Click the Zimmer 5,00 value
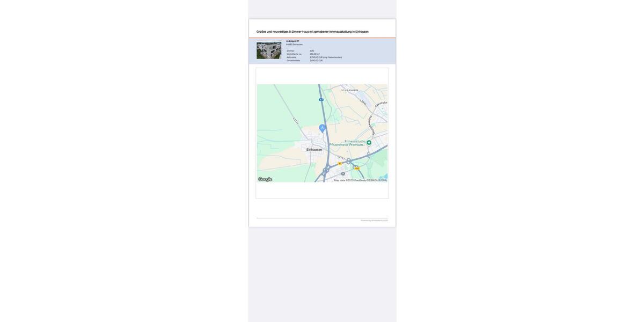This screenshot has height=322, width=644. pos(312,51)
